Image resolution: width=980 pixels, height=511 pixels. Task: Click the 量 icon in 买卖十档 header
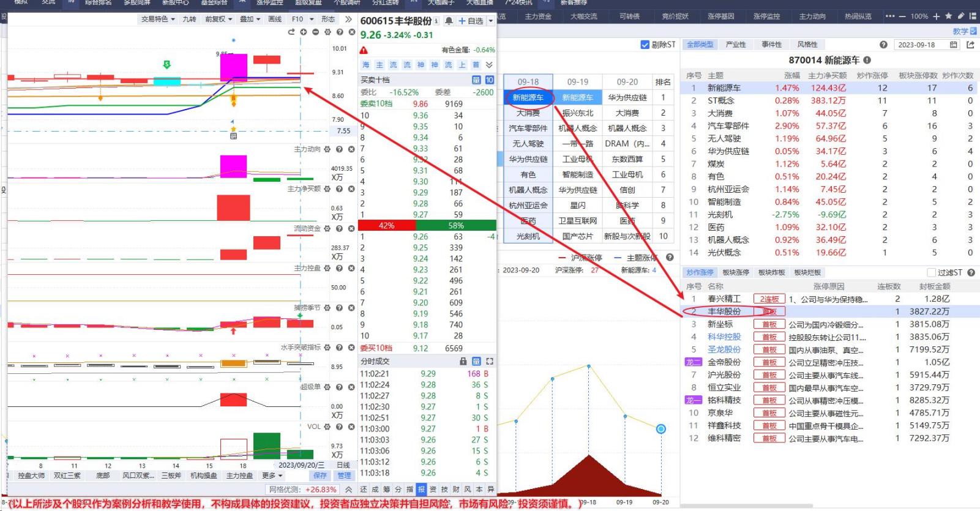476,80
